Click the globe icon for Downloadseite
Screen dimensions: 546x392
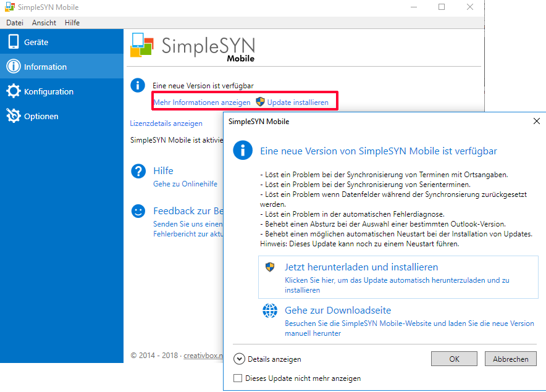coord(270,311)
